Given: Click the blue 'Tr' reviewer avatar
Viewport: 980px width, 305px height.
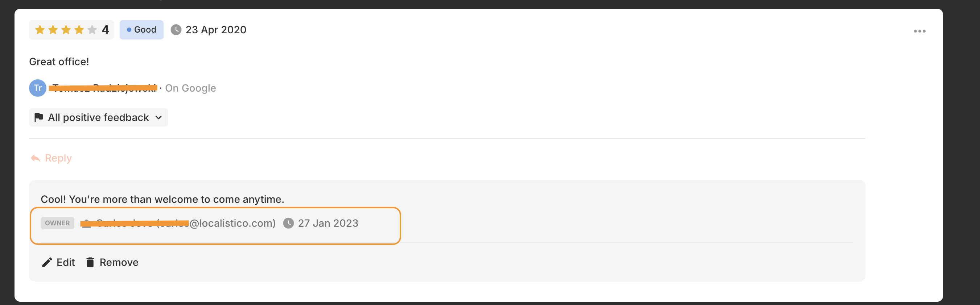Looking at the screenshot, I should [38, 88].
